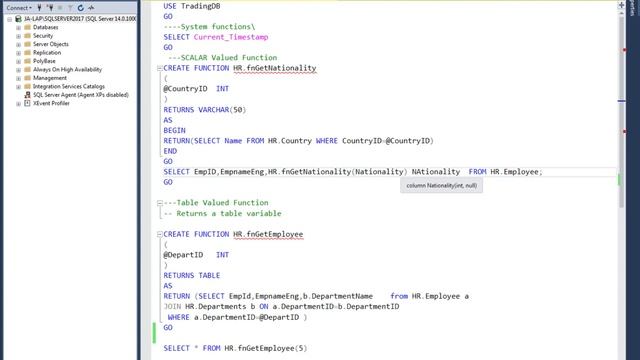Click the 'RETURNS VARCHAR(50)' line
This screenshot has height=360, width=640.
coord(205,110)
